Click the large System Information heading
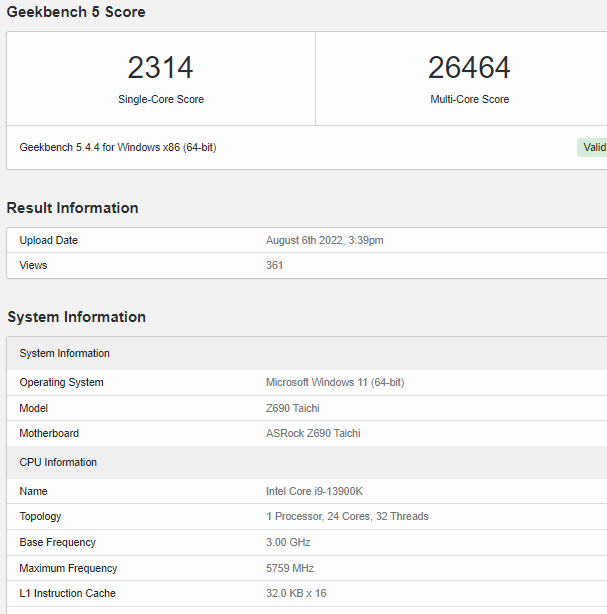This screenshot has width=607, height=614. point(76,317)
